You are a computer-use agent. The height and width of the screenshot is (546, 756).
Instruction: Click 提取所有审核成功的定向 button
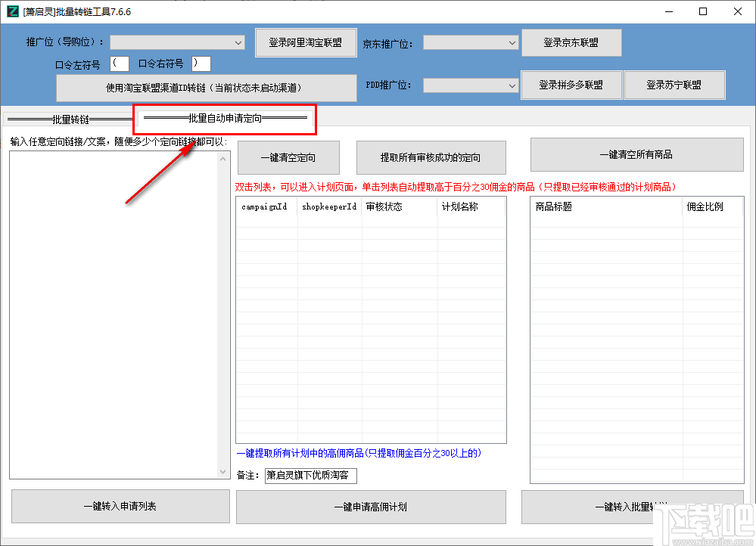(x=431, y=157)
